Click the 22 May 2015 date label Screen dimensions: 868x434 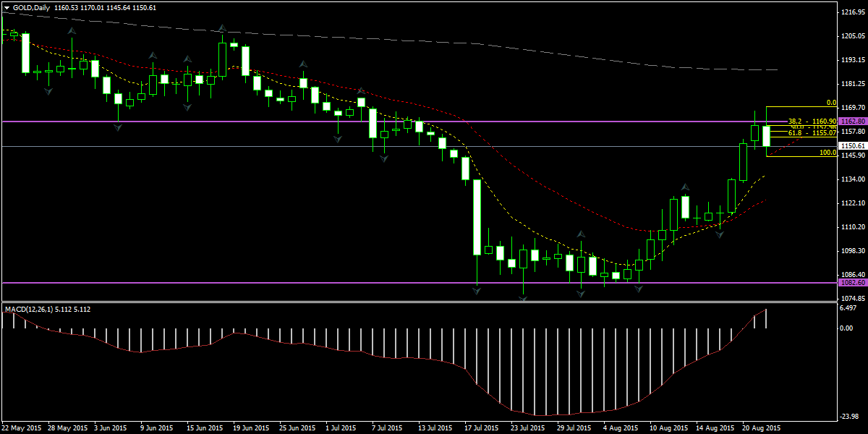(x=22, y=427)
